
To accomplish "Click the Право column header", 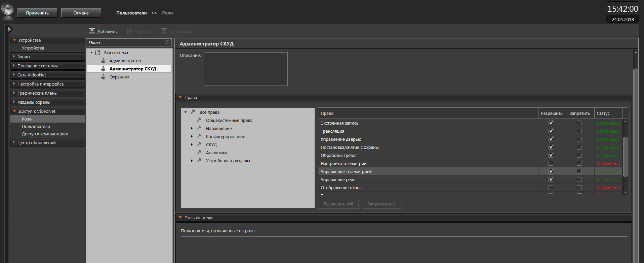I will pyautogui.click(x=428, y=113).
